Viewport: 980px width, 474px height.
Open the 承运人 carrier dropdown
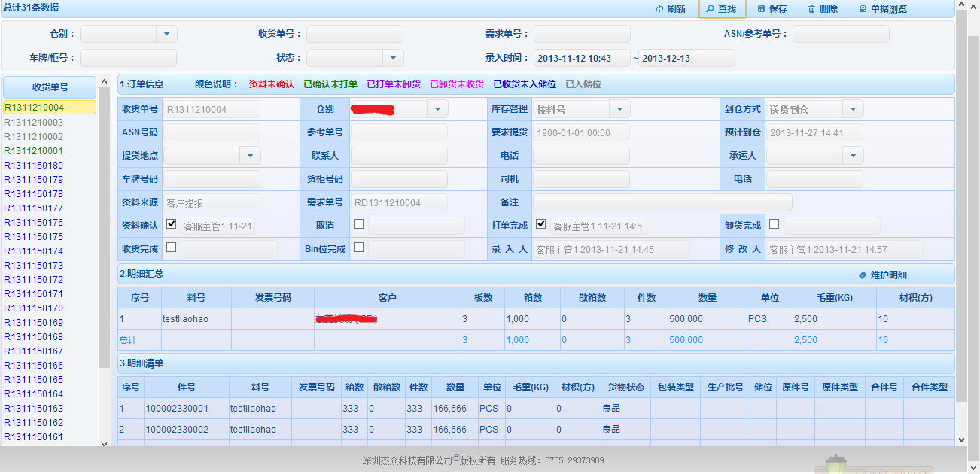(x=852, y=156)
